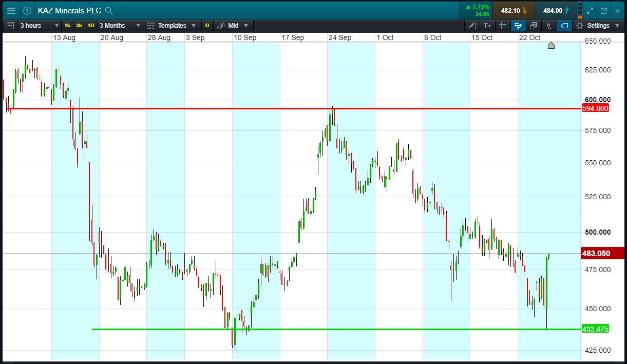The width and height of the screenshot is (627, 364).
Task: Expand the Templates dropdown
Action: 172,25
